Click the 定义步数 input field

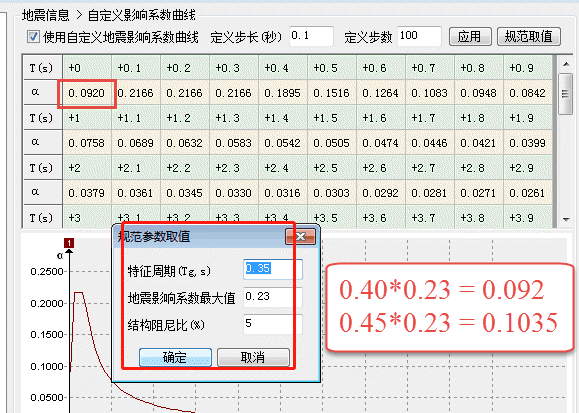point(419,36)
